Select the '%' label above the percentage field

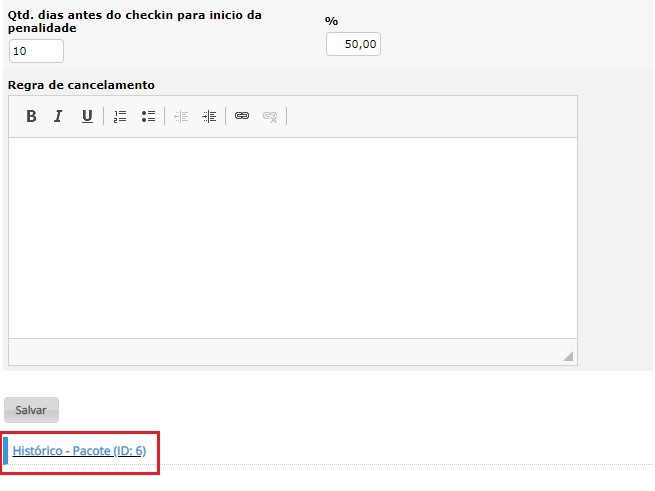tap(331, 21)
